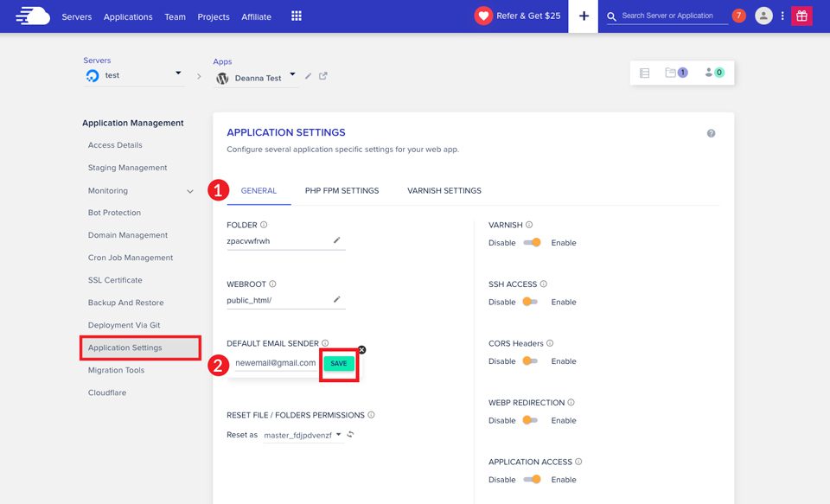Enable the WebP Redirection switch
Screen dimensions: 830x504
click(530, 420)
